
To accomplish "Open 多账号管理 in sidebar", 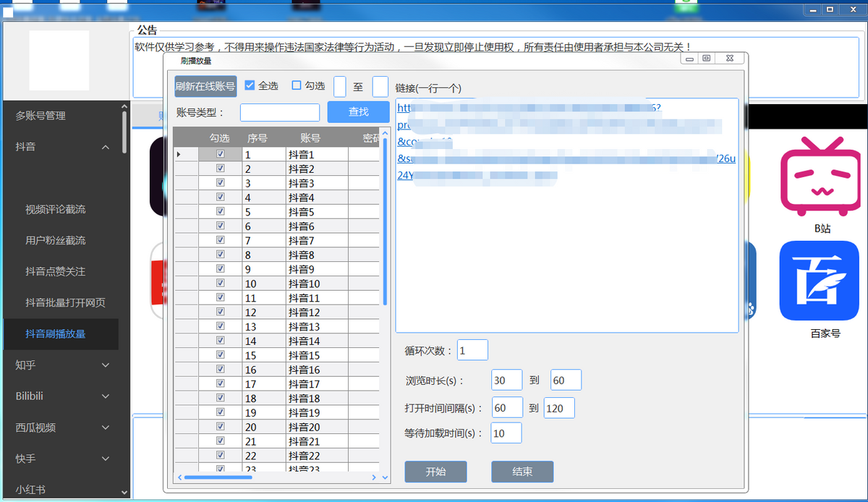I will point(41,116).
